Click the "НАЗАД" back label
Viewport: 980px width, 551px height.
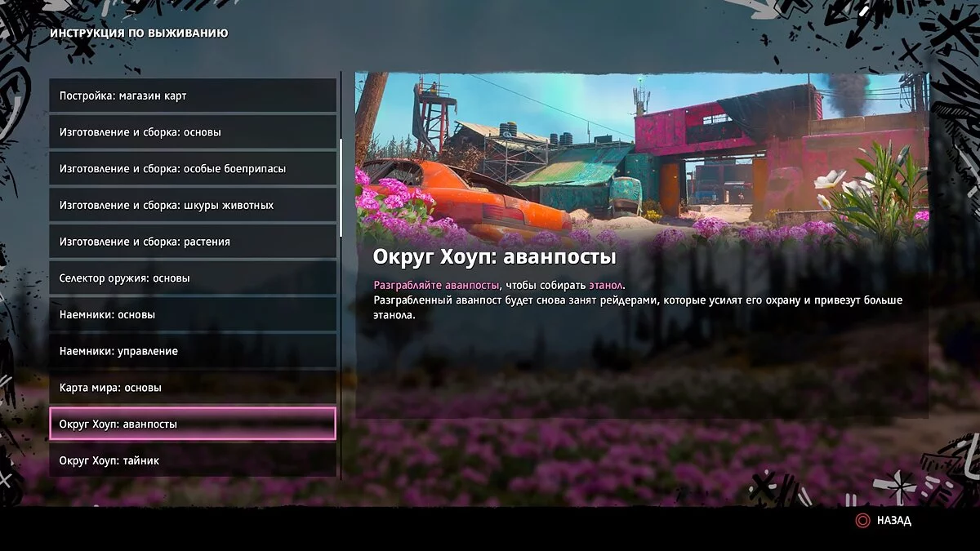click(893, 520)
